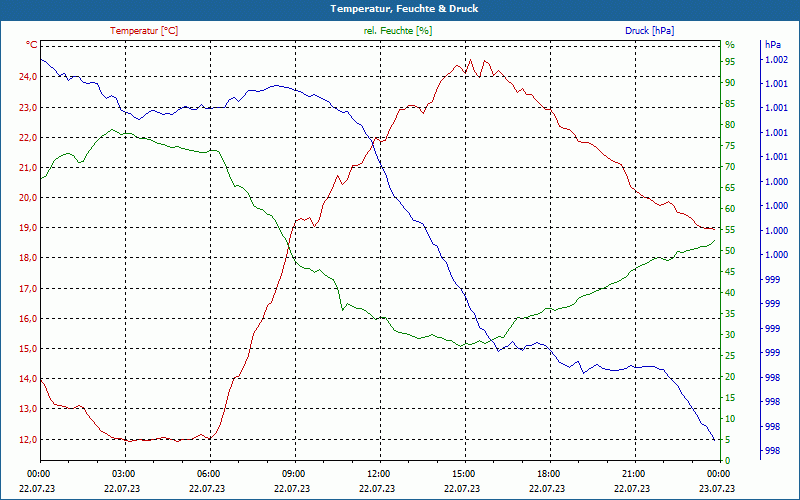The image size is (800, 500).
Task: Click temperature axis value "12,0"
Action: coord(29,439)
